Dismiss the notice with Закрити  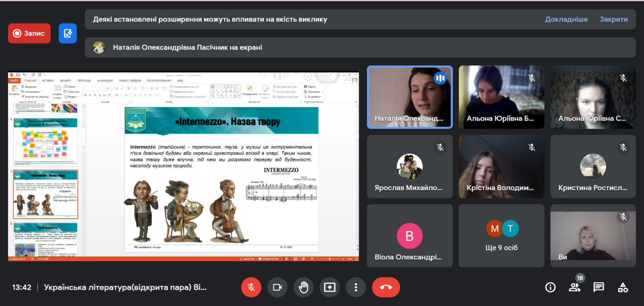(x=613, y=19)
